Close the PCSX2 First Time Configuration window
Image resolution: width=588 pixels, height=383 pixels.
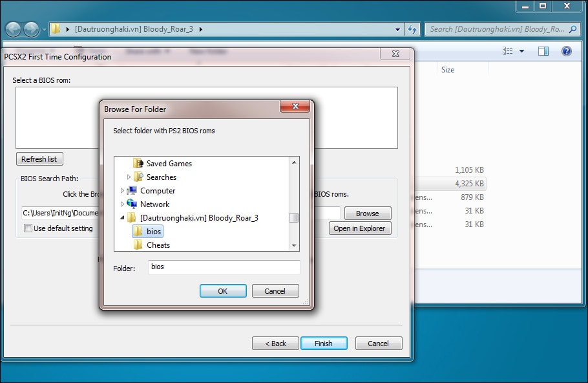[395, 54]
